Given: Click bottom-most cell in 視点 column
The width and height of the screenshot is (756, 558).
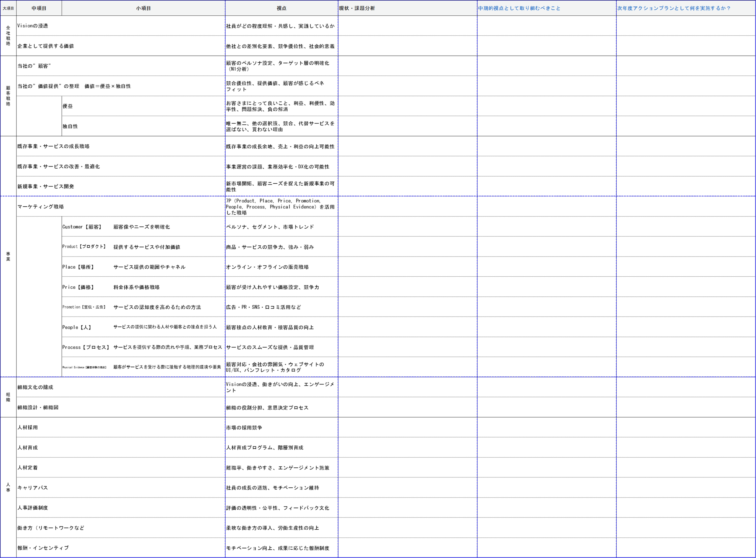Looking at the screenshot, I should [x=281, y=547].
